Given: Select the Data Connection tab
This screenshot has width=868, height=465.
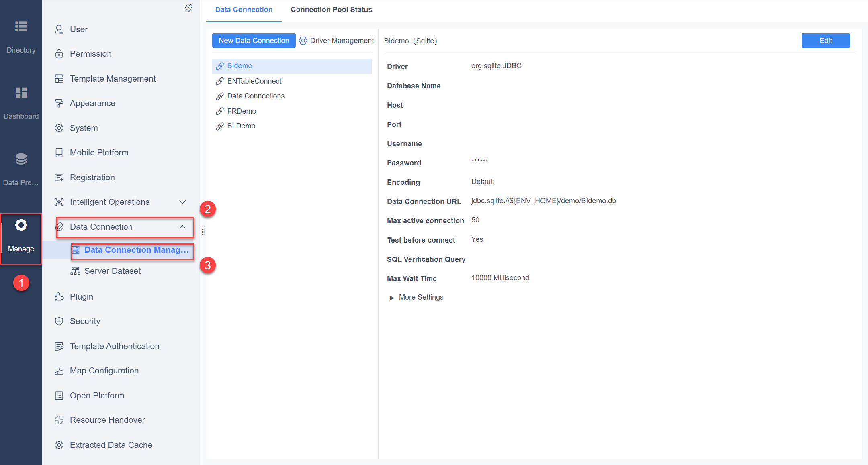Looking at the screenshot, I should pyautogui.click(x=244, y=10).
